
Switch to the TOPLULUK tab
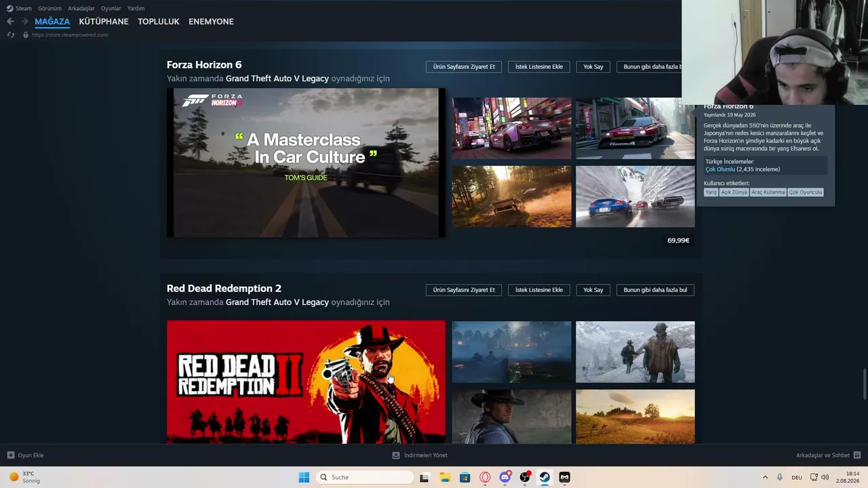159,22
